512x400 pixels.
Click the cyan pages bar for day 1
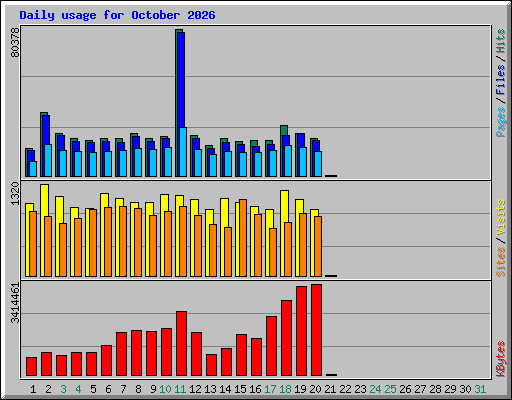[33, 169]
